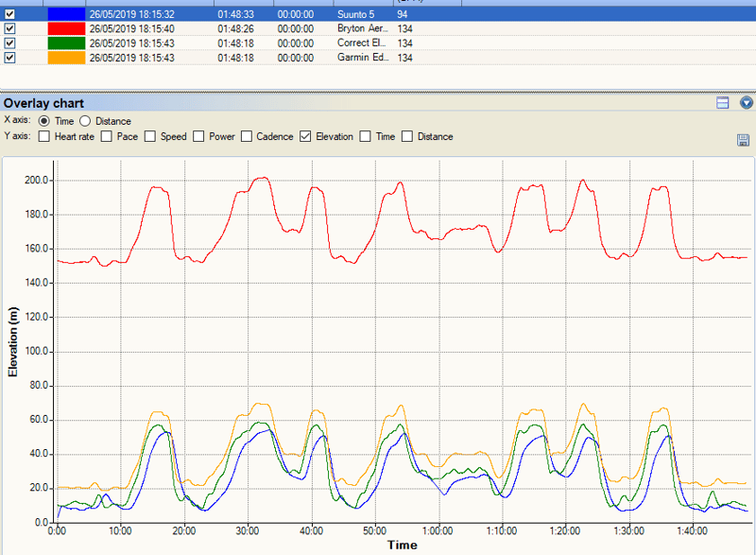Click the 200.0 elevation axis tick label

coord(37,181)
